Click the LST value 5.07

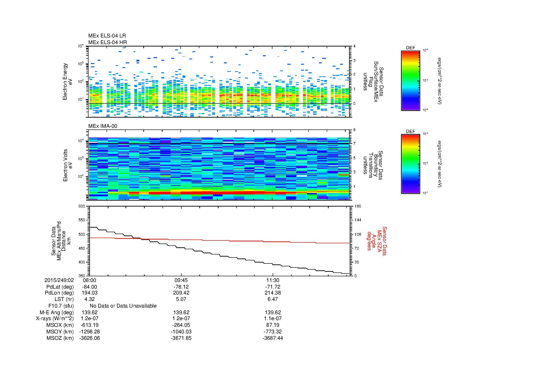[181, 299]
